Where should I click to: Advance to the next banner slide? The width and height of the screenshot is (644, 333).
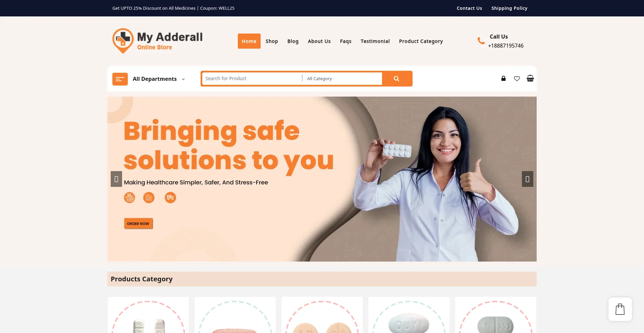tap(527, 179)
